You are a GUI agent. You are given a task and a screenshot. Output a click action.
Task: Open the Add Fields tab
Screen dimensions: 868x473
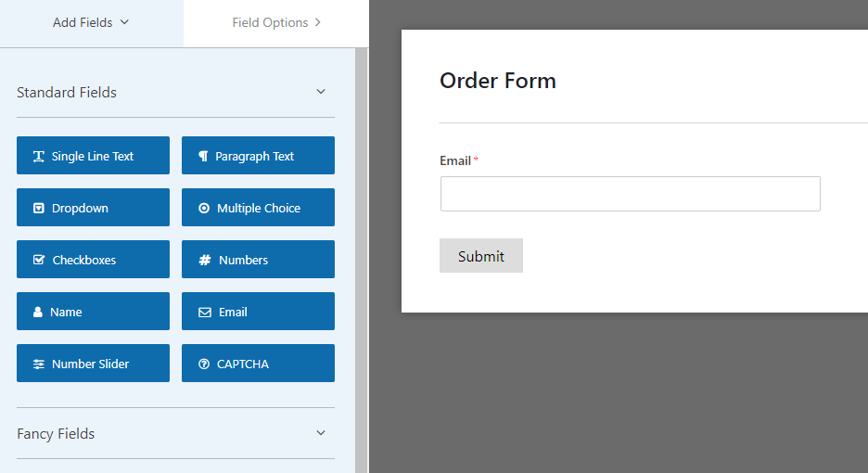91,22
